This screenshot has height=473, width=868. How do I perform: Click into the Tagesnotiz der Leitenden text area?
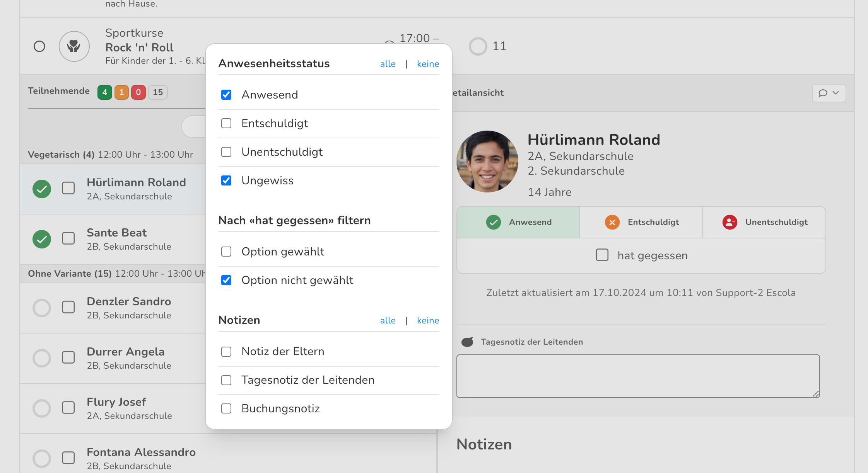[x=638, y=376]
